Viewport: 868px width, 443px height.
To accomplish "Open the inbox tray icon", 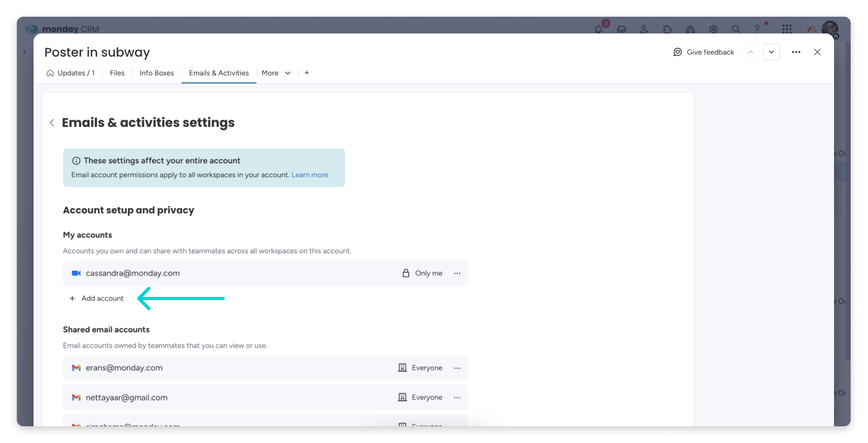I will click(622, 29).
